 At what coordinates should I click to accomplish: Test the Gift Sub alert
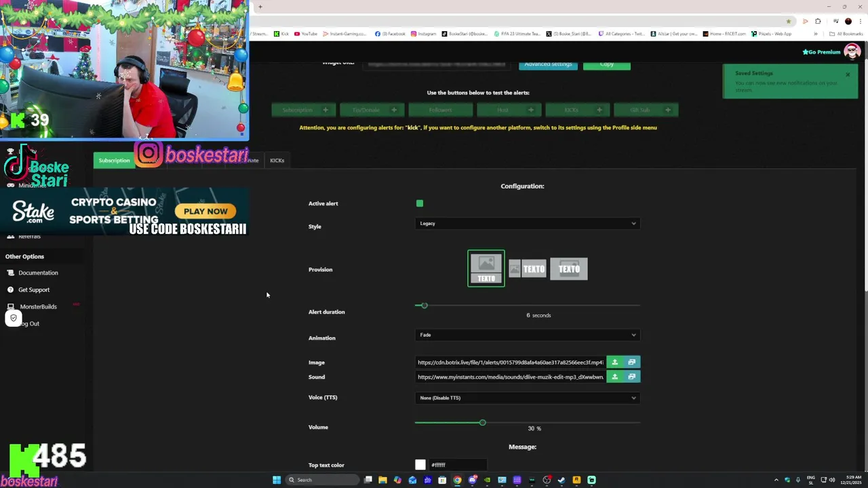click(x=646, y=110)
